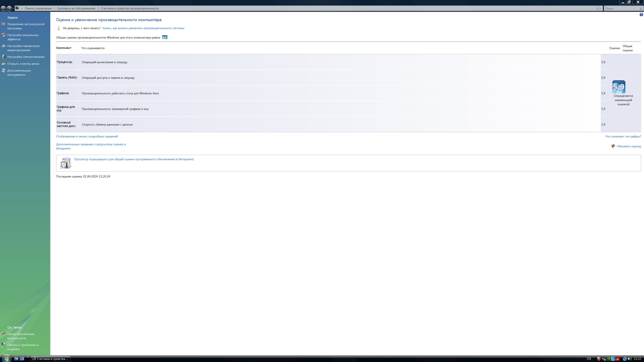Screen dimensions: 644x362
Task: Click the 5,9 overall score badge
Action: 619,87
